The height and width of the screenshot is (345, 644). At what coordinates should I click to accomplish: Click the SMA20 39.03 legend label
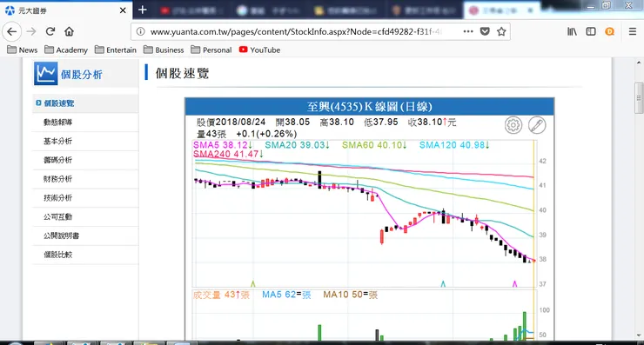(298, 145)
